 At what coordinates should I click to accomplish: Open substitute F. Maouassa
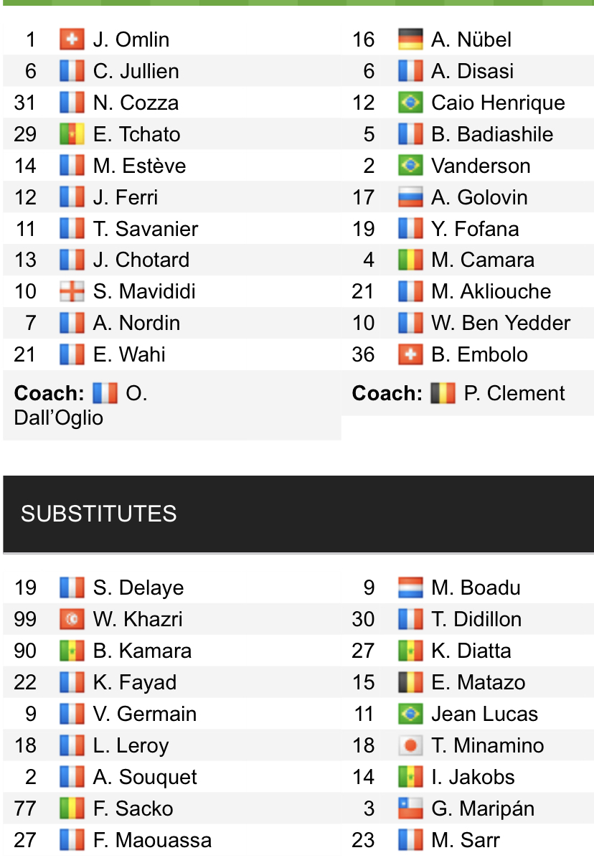(x=152, y=840)
